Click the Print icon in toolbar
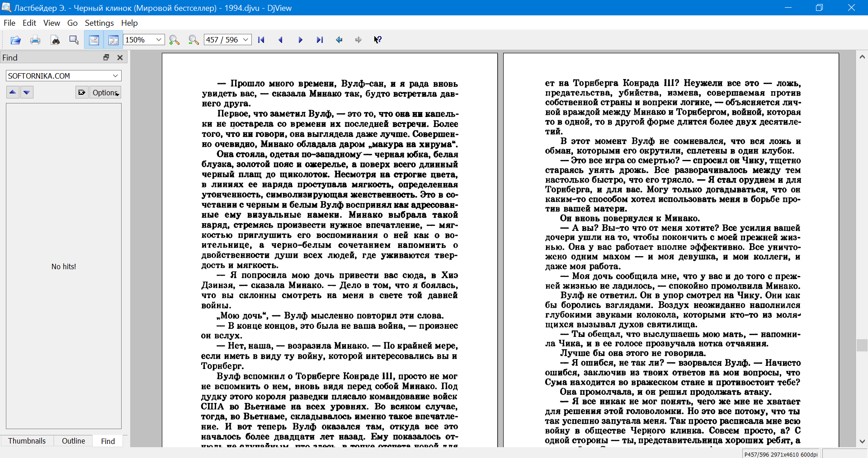This screenshot has width=868, height=458. point(35,40)
